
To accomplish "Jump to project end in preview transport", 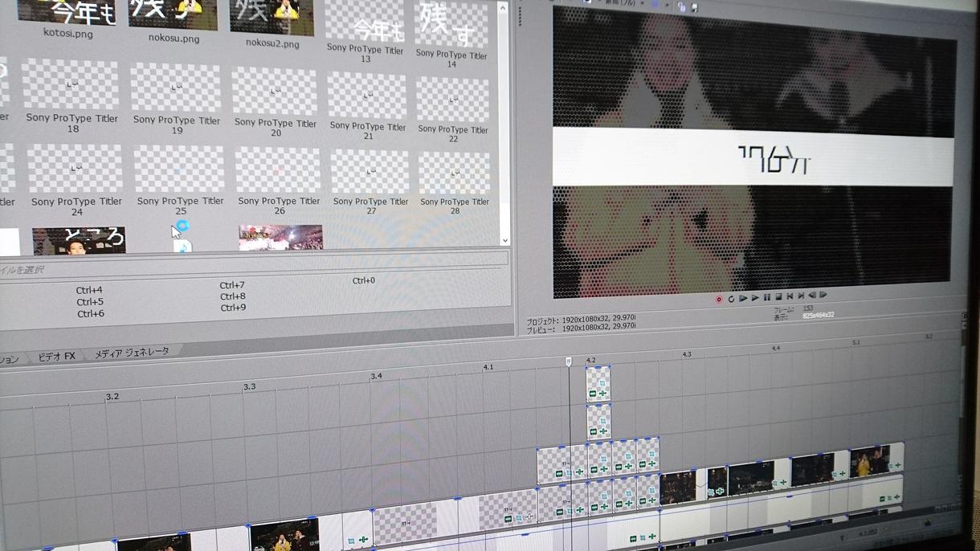I will pyautogui.click(x=801, y=296).
